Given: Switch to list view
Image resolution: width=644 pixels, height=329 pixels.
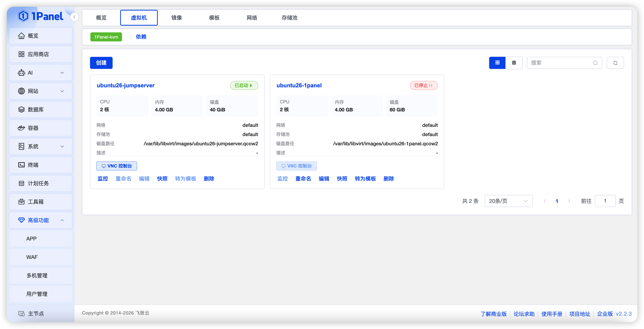Looking at the screenshot, I should pos(514,63).
